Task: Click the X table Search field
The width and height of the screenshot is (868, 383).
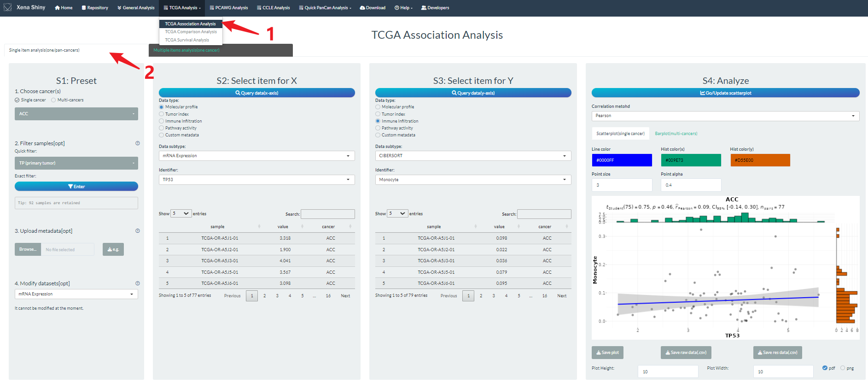Action: point(327,214)
